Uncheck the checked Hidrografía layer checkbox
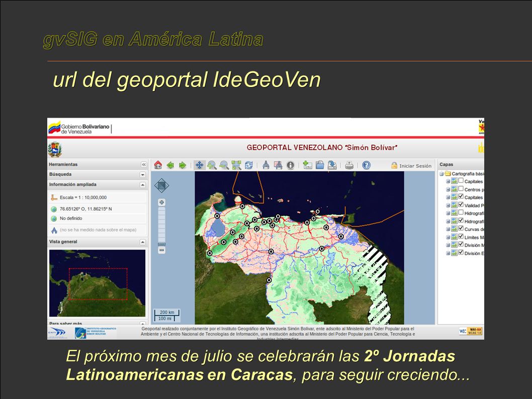The height and width of the screenshot is (399, 532). pos(461,220)
